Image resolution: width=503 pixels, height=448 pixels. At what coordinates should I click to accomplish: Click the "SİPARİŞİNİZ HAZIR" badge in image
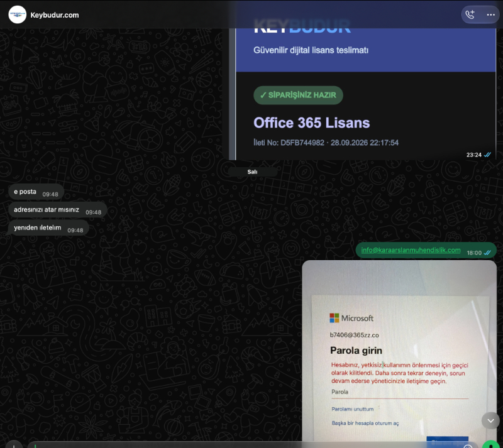point(298,96)
